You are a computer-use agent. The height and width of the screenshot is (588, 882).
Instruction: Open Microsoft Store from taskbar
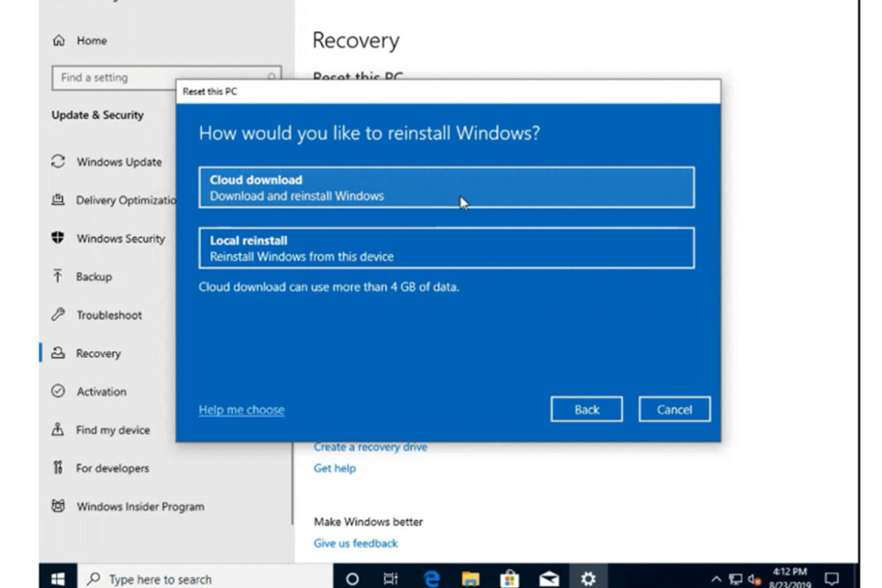[x=510, y=578]
